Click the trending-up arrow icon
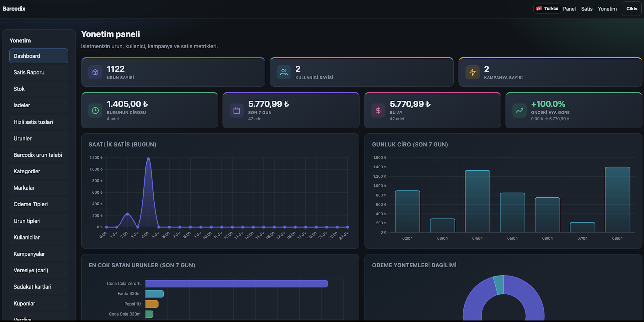The height and width of the screenshot is (322, 644). 519,110
